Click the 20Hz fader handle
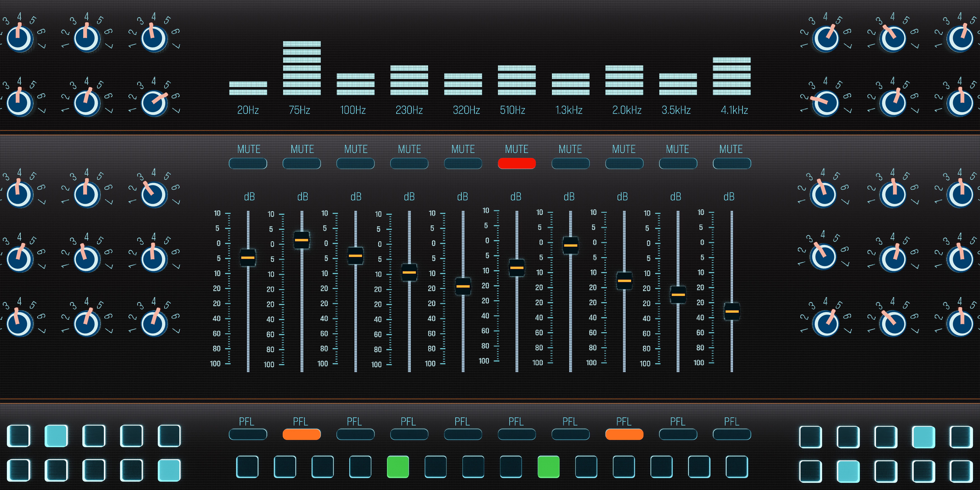Screen dimensions: 980x490 point(248,258)
